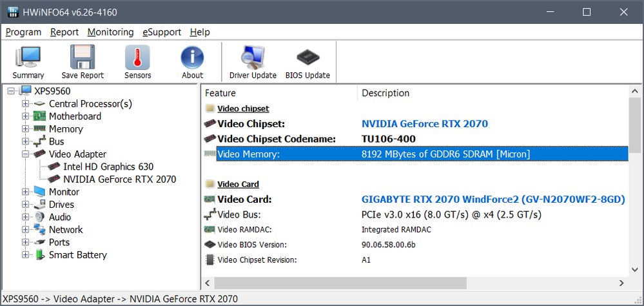Click the Intel HD Graphics 630 card icon

point(54,167)
